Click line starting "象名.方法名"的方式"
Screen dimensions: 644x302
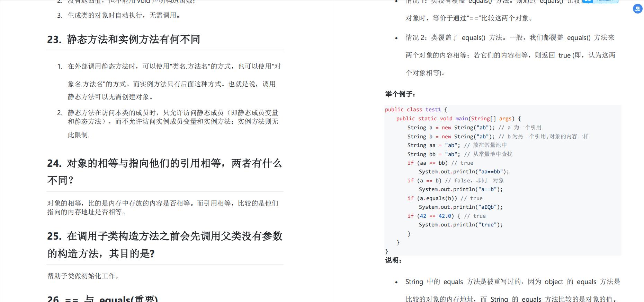[x=172, y=84]
